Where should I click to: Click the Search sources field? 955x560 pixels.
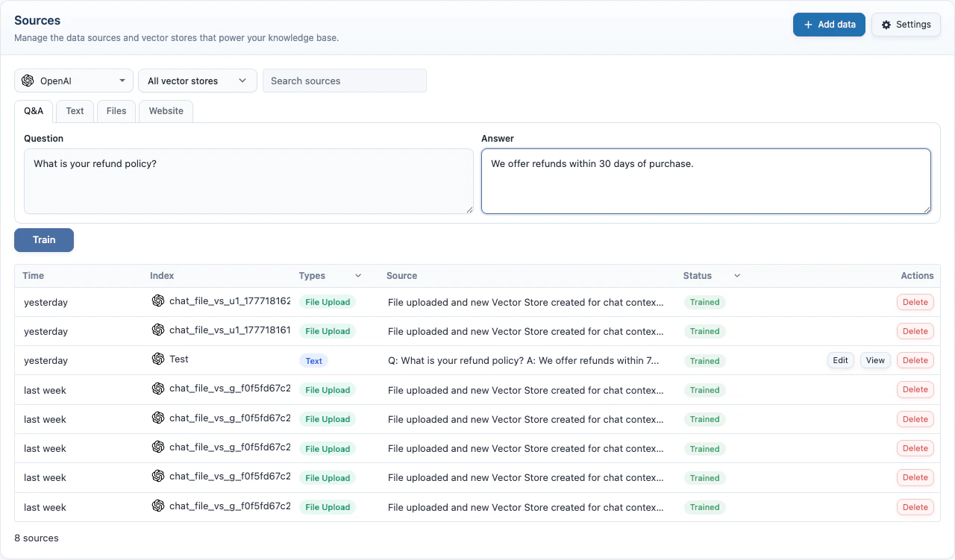click(x=344, y=80)
